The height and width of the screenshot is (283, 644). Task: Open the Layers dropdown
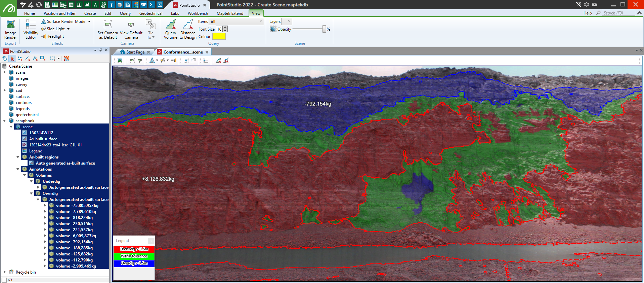click(x=287, y=22)
